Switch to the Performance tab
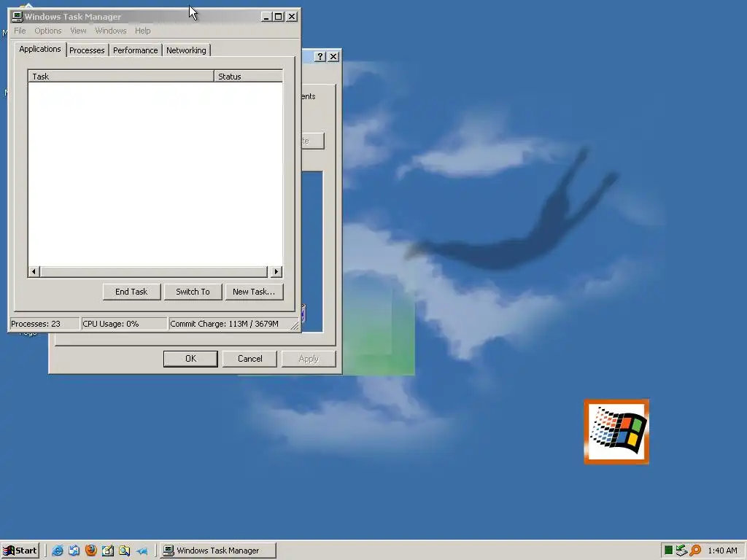This screenshot has height=560, width=747. [x=135, y=50]
